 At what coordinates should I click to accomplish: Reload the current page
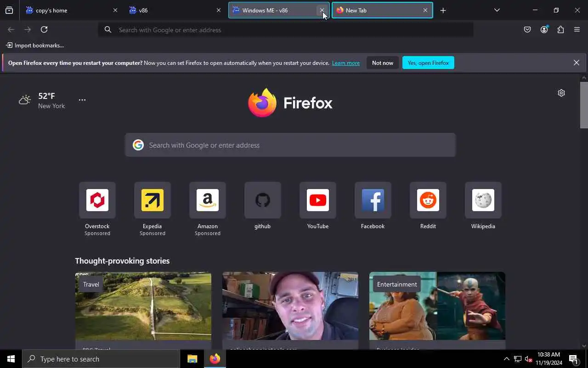pyautogui.click(x=44, y=29)
